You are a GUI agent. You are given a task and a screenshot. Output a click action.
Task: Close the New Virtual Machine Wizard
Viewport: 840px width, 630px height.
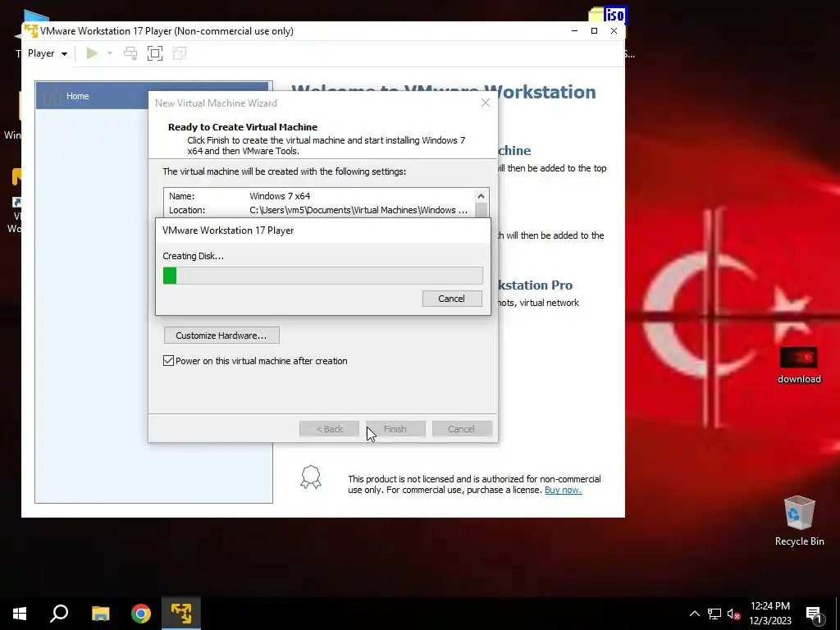[486, 103]
